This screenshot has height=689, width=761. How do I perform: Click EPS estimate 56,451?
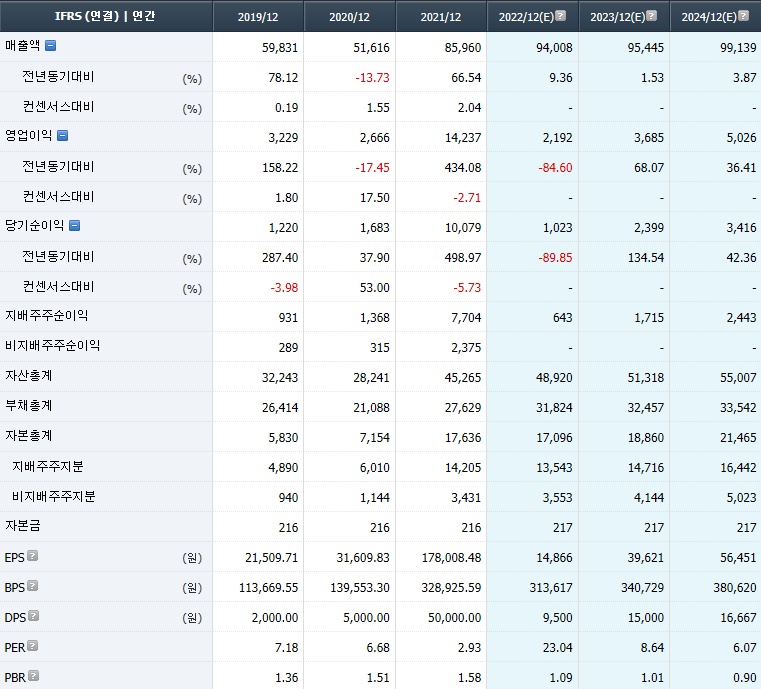[738, 558]
